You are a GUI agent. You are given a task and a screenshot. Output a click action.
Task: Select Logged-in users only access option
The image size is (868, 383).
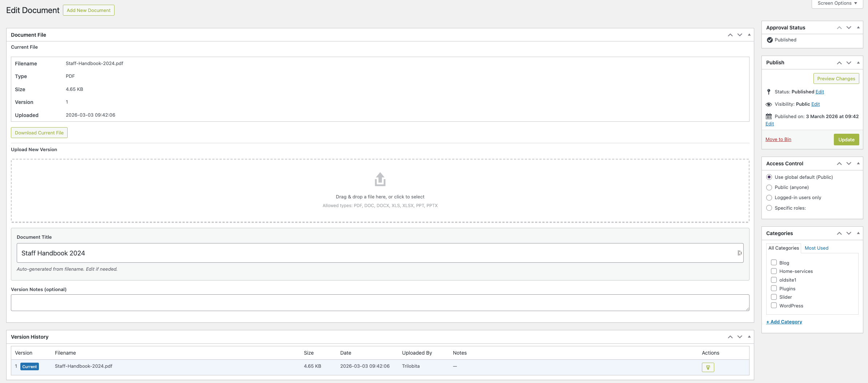tap(769, 198)
